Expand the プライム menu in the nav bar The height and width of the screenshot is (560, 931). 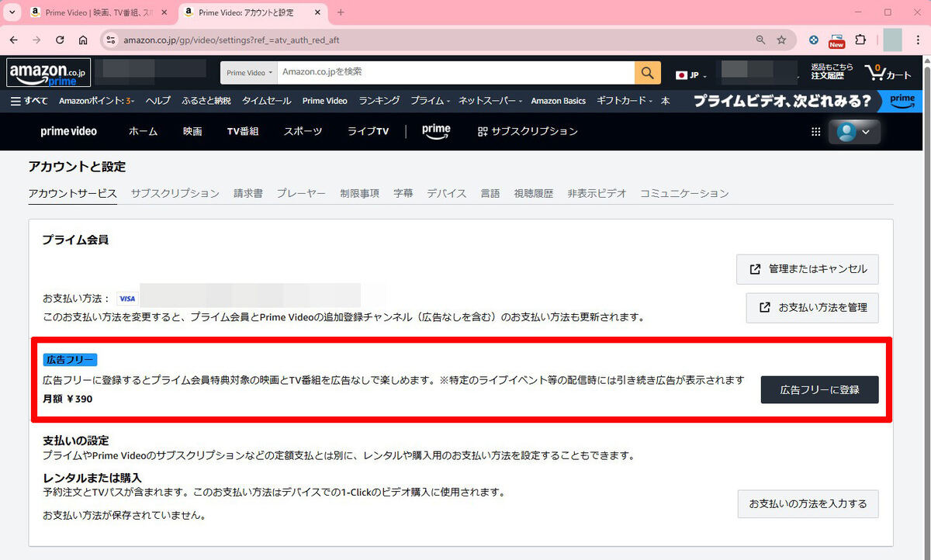click(430, 101)
